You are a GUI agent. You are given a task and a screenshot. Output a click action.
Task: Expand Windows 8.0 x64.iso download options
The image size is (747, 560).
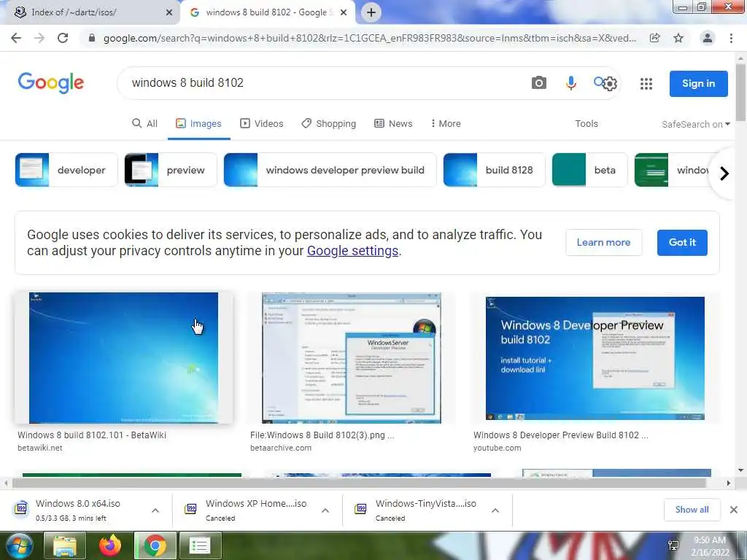coord(155,510)
